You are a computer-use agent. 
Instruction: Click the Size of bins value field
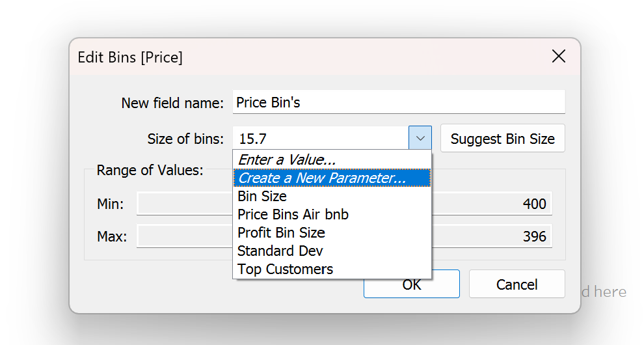tap(320, 139)
